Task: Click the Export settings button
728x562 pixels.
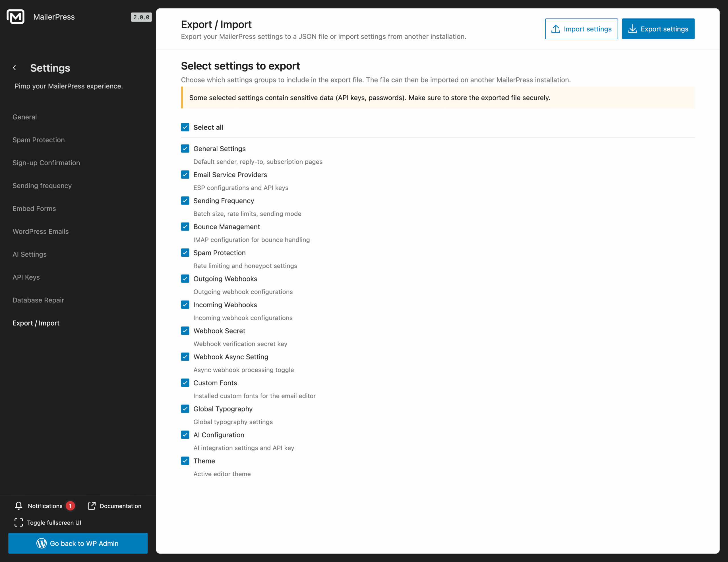Action: pos(658,29)
